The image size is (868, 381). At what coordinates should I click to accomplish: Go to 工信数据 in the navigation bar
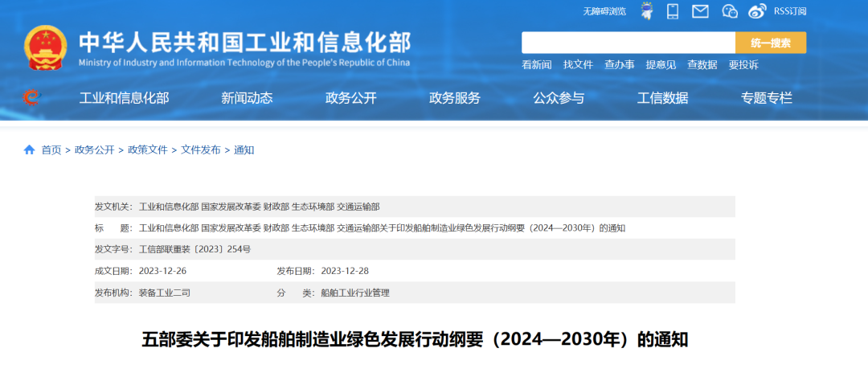click(662, 98)
